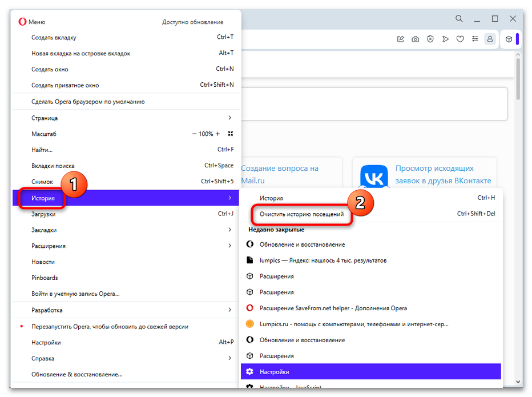Click purple sidebar strip at toolbar edge
This screenshot has width=532, height=397.
(517, 39)
